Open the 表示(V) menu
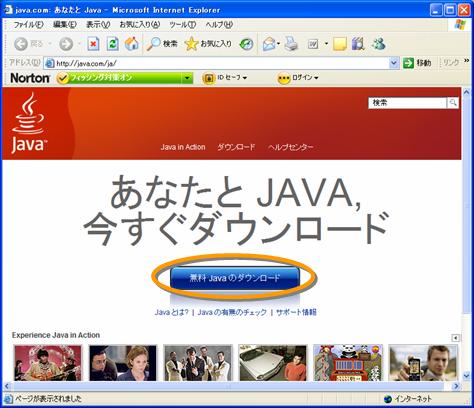Image resolution: width=474 pixels, height=408 pixels. coord(98,25)
